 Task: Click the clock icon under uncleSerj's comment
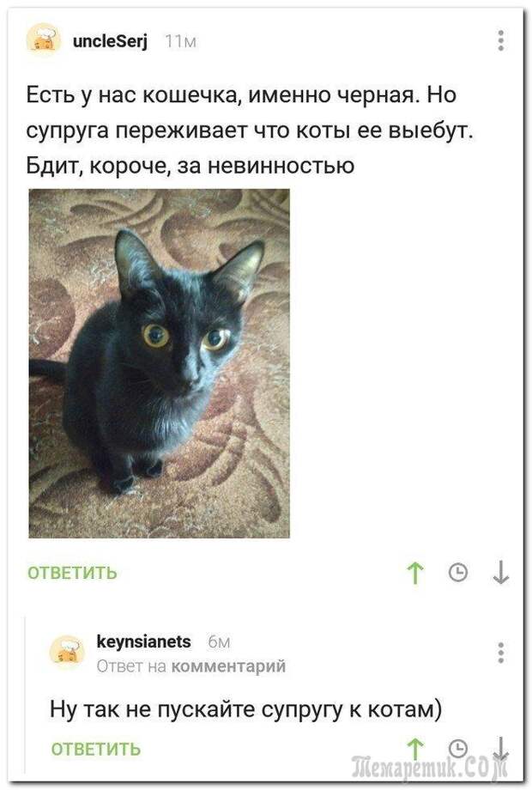point(458,573)
